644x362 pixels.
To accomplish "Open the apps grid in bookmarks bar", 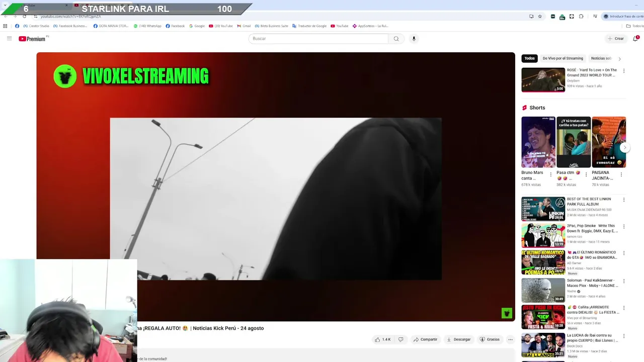I will tap(5, 26).
